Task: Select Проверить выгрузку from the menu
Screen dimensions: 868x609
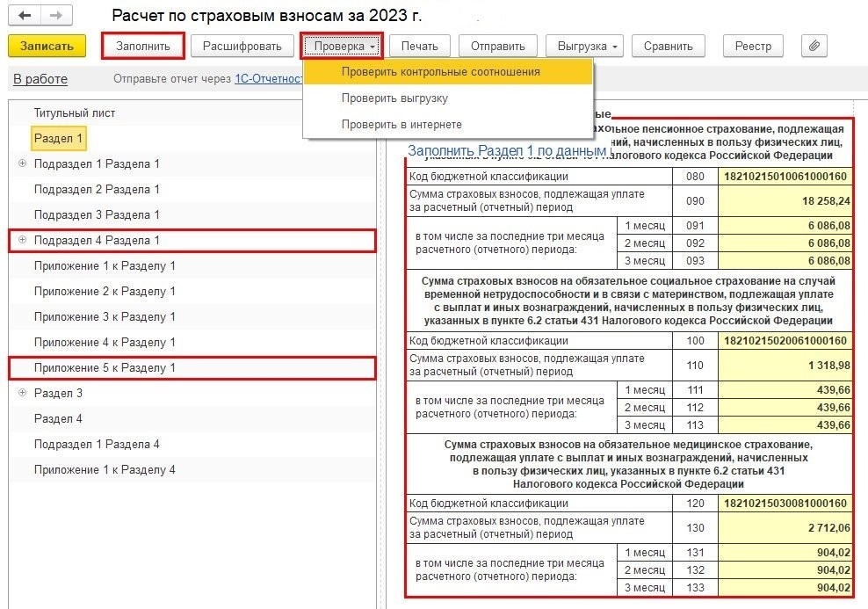Action: coord(394,98)
